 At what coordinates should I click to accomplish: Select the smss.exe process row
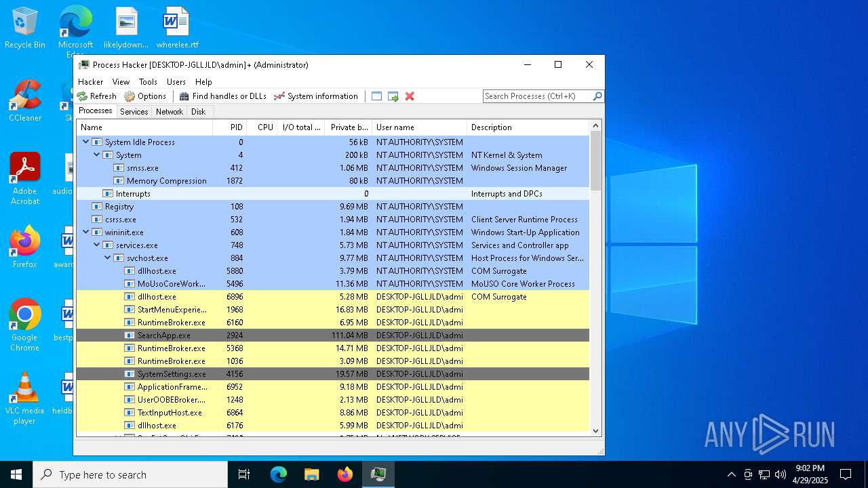[x=333, y=168]
